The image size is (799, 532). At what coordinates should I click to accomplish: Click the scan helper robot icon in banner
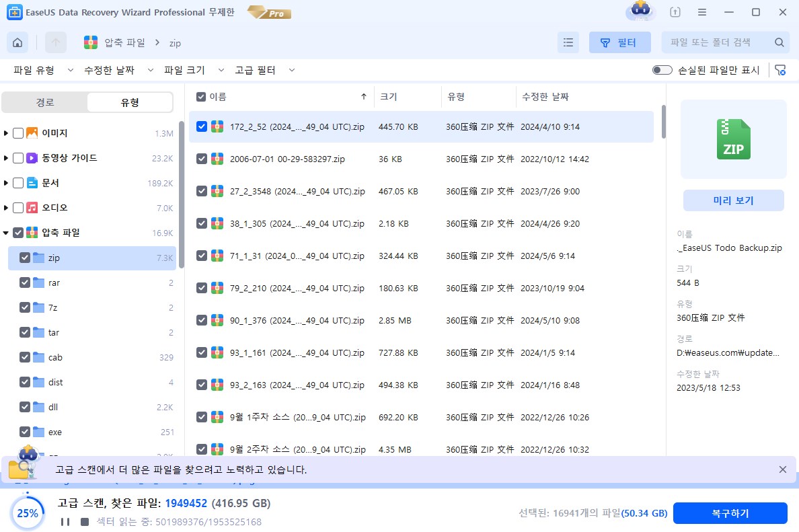click(x=26, y=463)
